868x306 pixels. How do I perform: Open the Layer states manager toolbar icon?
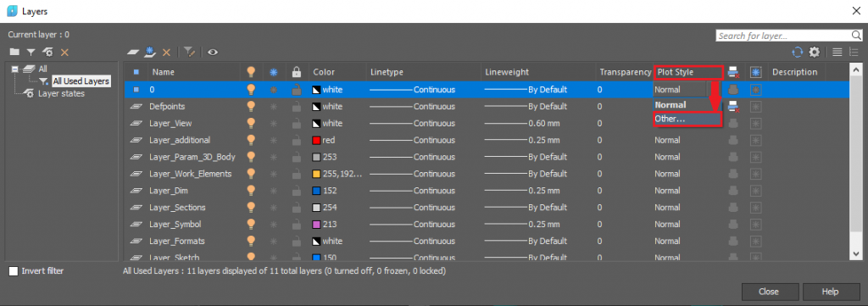pos(48,52)
